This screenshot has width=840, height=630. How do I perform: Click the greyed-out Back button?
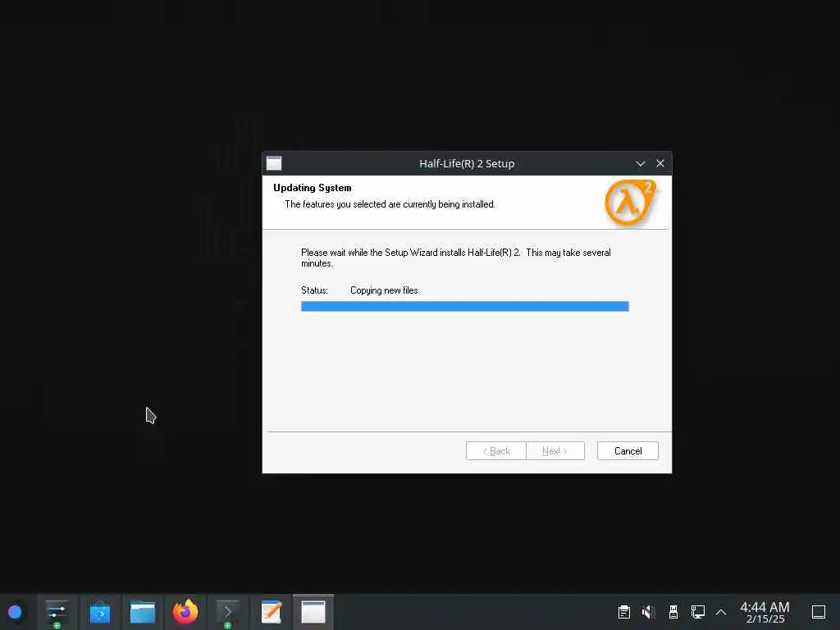point(496,450)
